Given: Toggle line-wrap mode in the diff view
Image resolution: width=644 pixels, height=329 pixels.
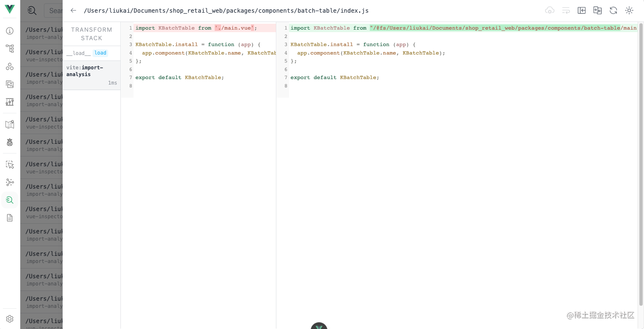Looking at the screenshot, I should pos(566,10).
